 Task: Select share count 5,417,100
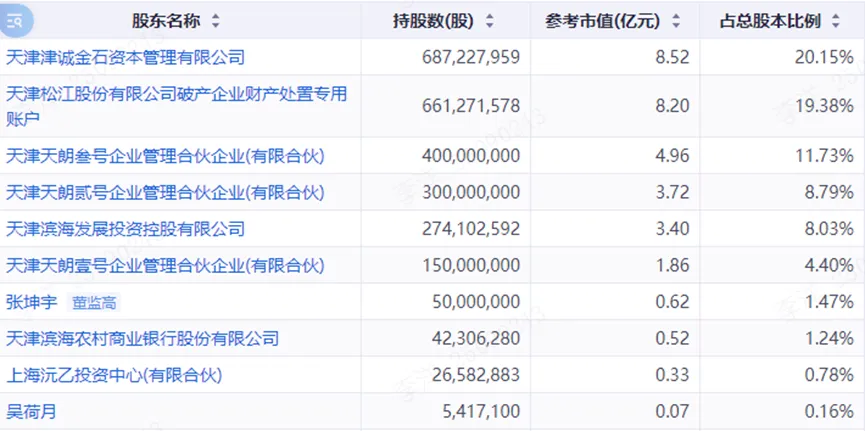[482, 411]
